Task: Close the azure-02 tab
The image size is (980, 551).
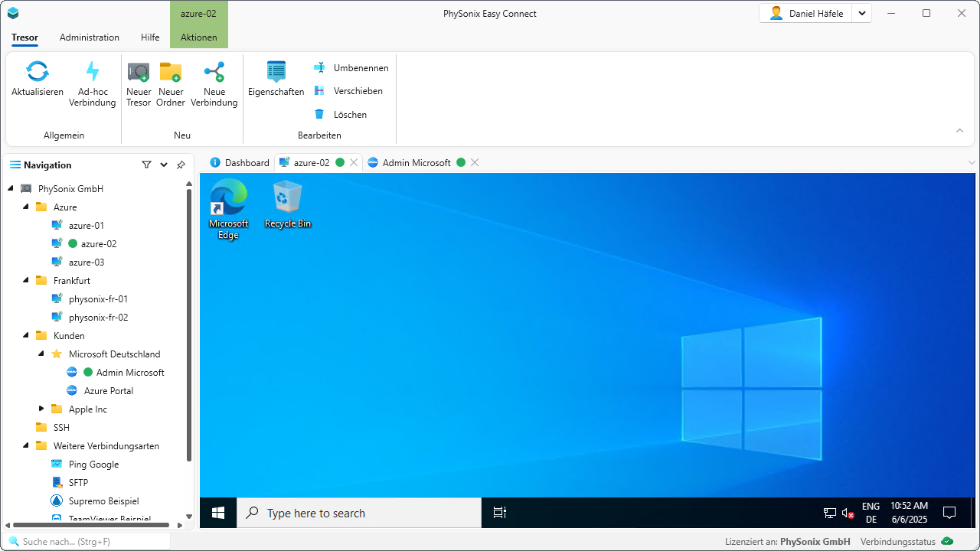Action: (x=354, y=162)
